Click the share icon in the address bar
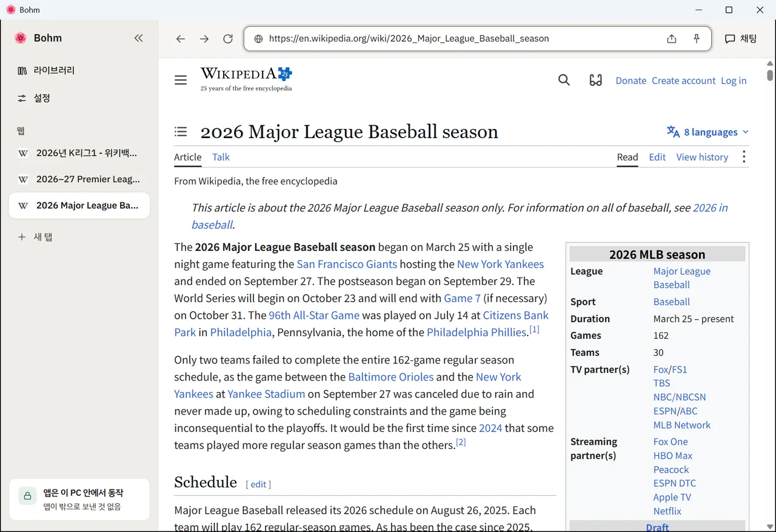Screen dimensions: 776x532 coord(672,39)
